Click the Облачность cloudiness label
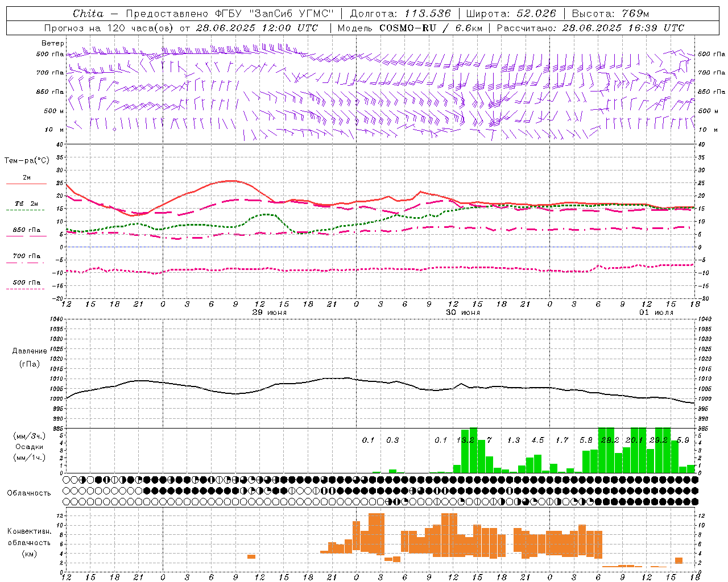Viewport: 728px width, 582px height. 29,493
